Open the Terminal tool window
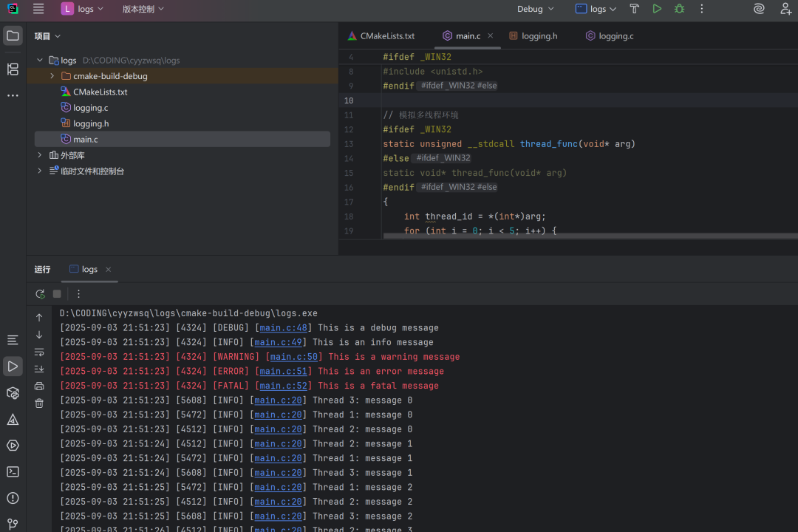This screenshot has width=798, height=532. pyautogui.click(x=13, y=472)
